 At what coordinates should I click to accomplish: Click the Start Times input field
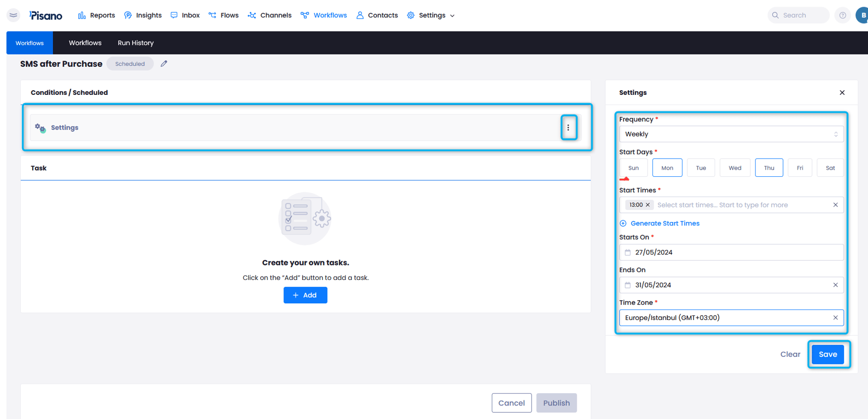tap(731, 205)
